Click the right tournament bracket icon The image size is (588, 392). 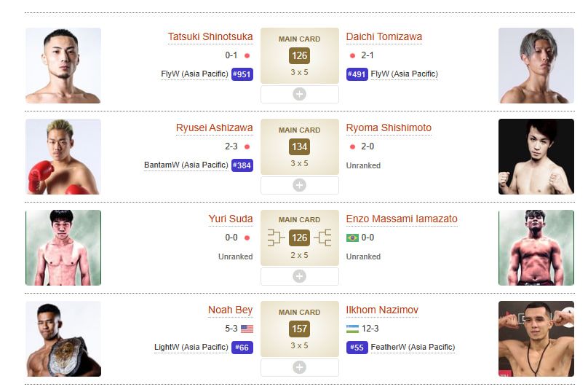pyautogui.click(x=323, y=238)
